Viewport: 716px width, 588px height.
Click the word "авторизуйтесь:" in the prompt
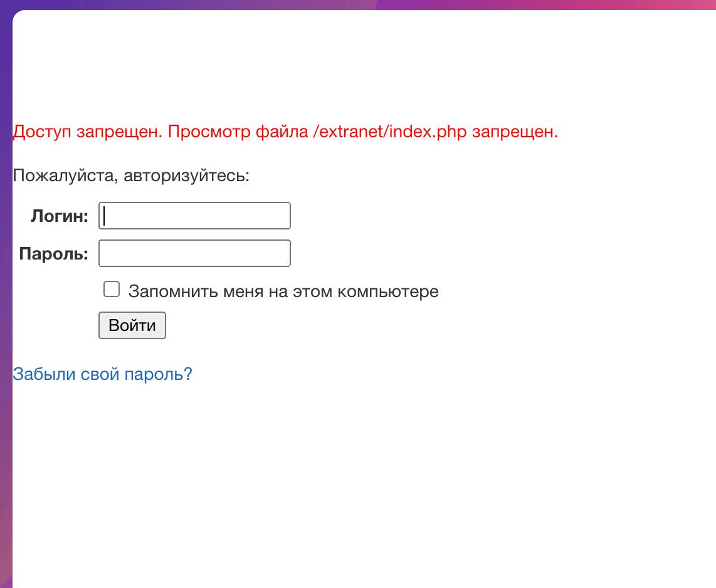187,176
